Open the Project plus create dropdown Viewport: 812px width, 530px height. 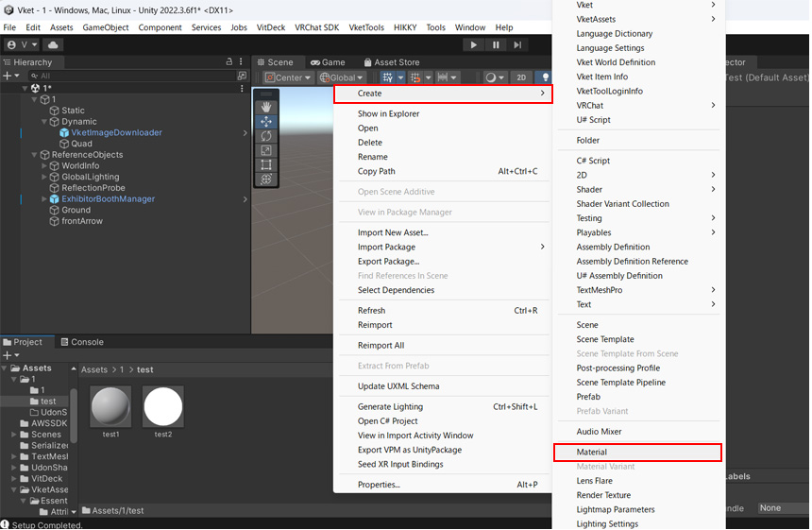(11, 355)
